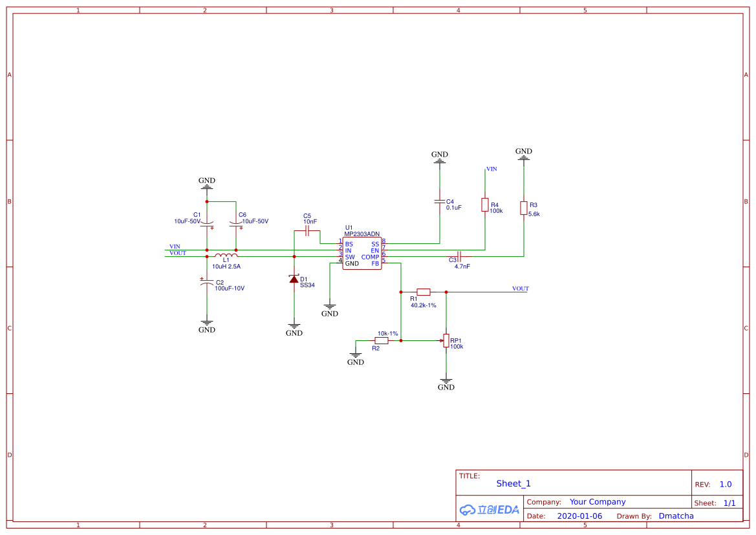
Task: Click the U1 designator label
Action: coord(349,228)
